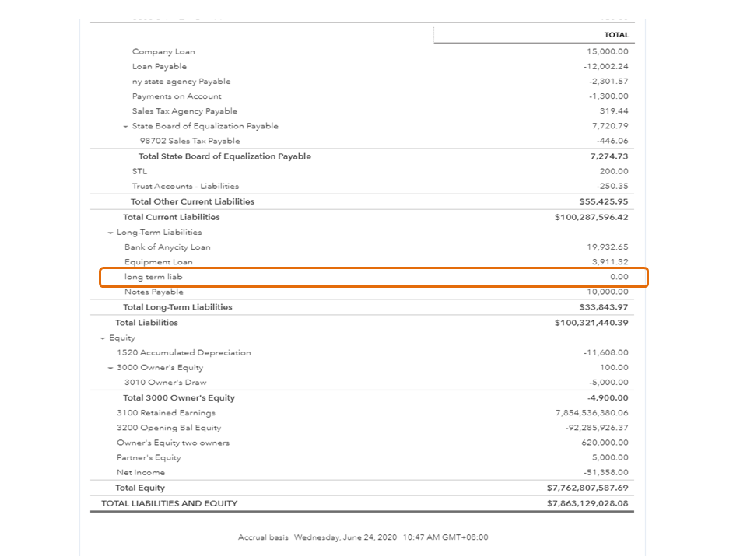Open 3100 Retained Earnings amount
This screenshot has width=747, height=560.
[592, 413]
